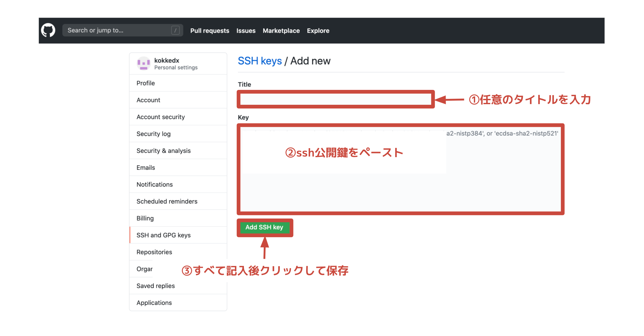Focus the Search or jump to field
This screenshot has width=644, height=336.
(x=118, y=30)
